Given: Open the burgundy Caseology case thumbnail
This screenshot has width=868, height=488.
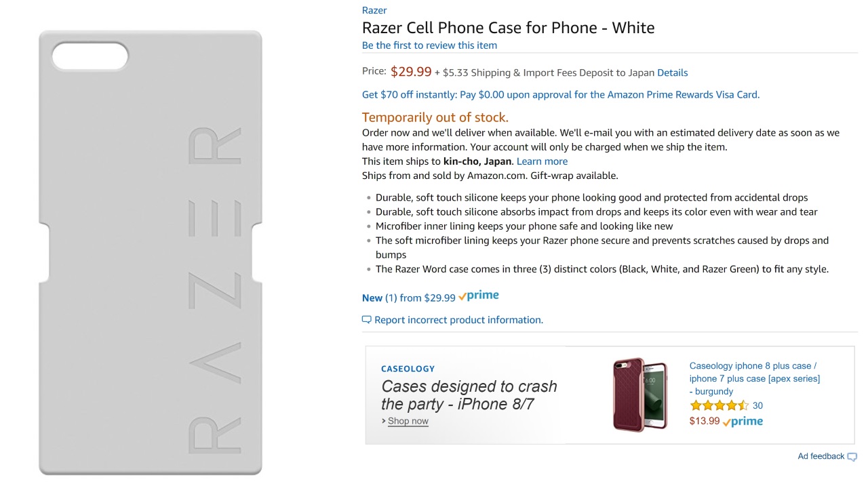Looking at the screenshot, I should coord(640,394).
